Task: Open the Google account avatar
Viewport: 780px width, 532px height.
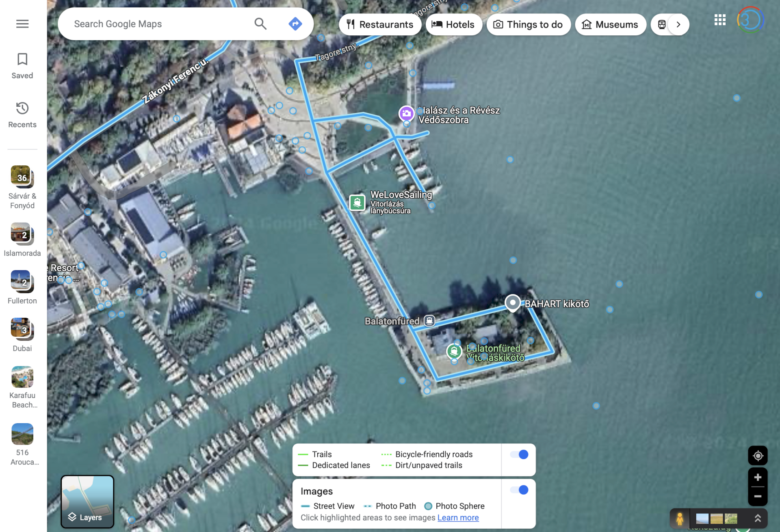Action: (750, 20)
